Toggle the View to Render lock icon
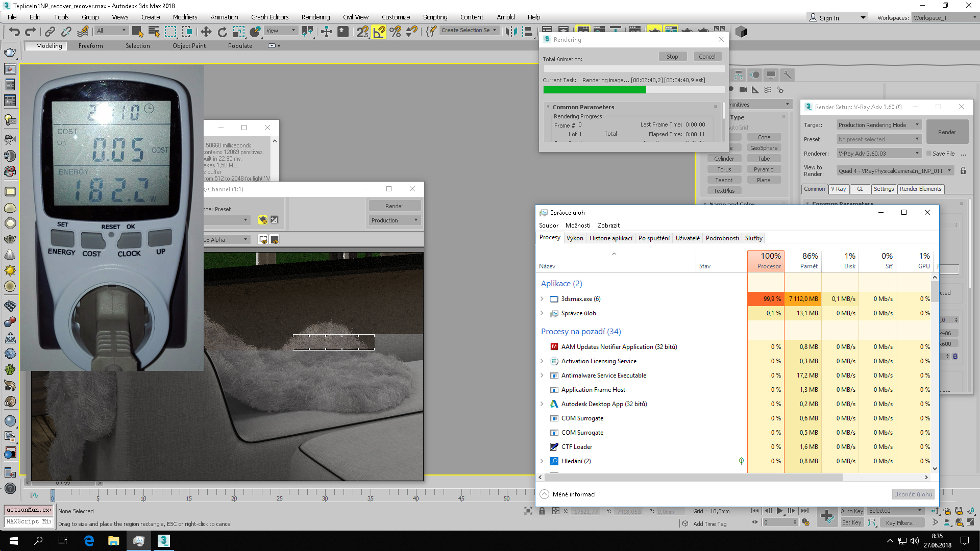Screen dimensions: 980x551 963,171
